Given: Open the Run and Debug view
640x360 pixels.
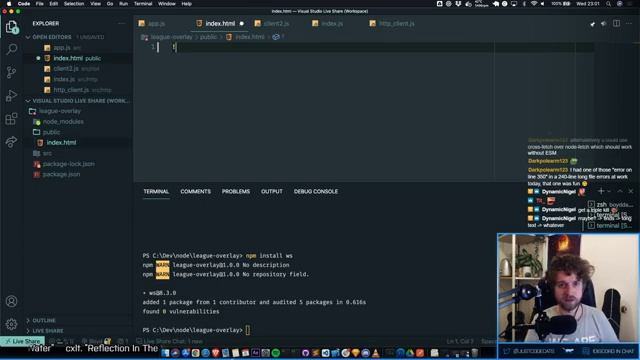Looking at the screenshot, I should tap(11, 96).
